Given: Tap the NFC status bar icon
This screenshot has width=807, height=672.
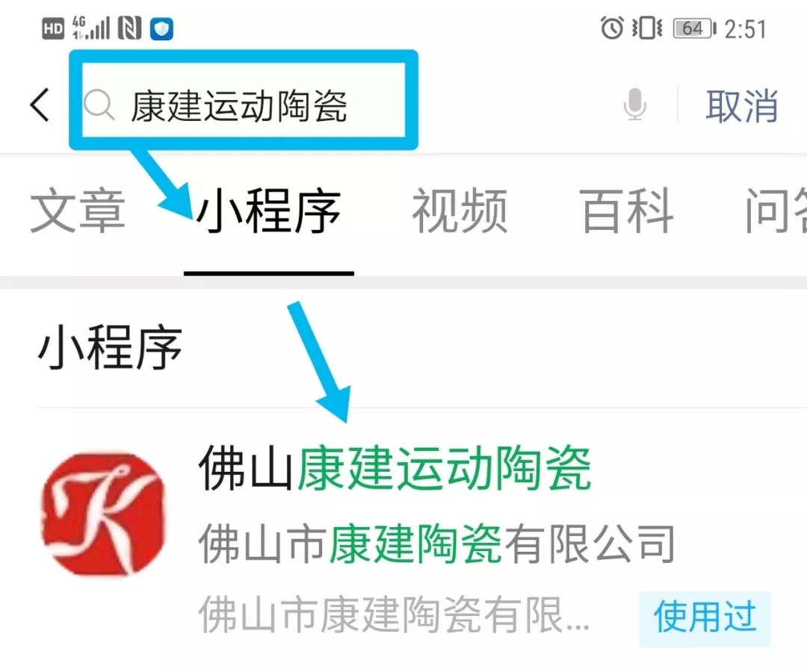Looking at the screenshot, I should coord(130,28).
